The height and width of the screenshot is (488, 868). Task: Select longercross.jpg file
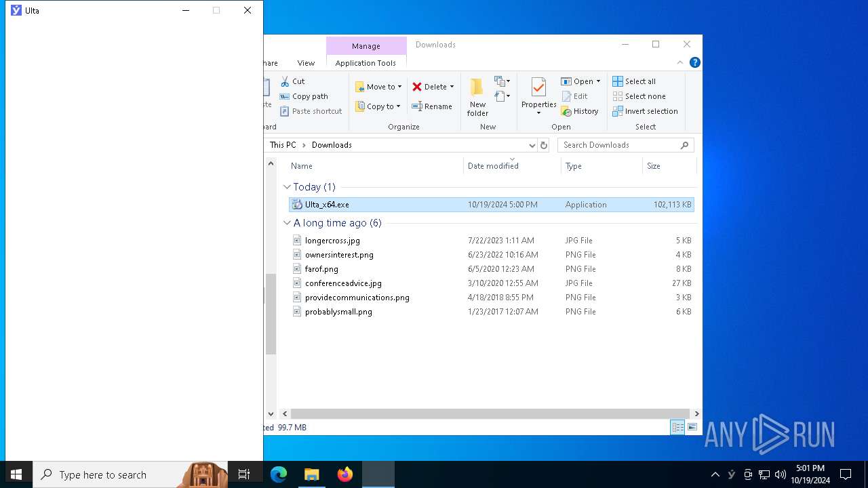(492, 241)
